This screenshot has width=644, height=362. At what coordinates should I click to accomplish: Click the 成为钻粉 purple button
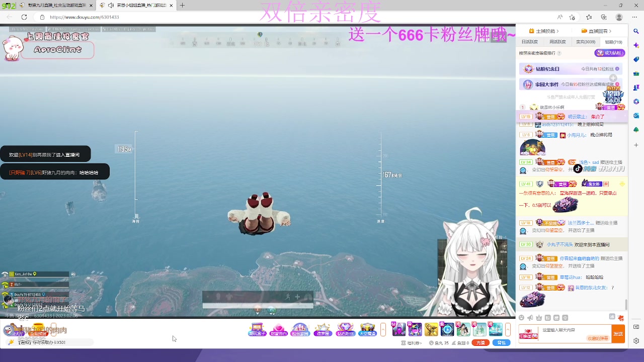609,53
